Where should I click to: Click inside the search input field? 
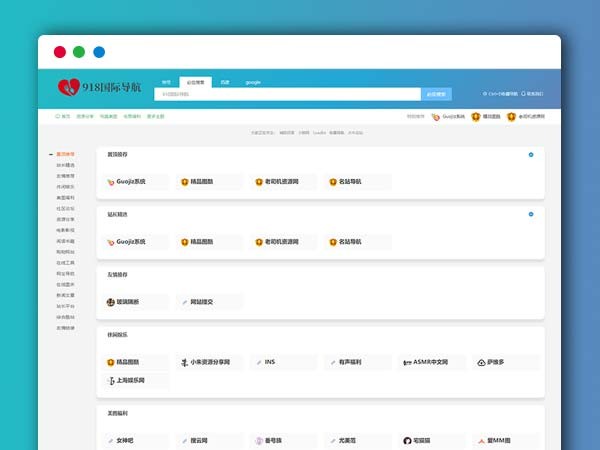(287, 94)
